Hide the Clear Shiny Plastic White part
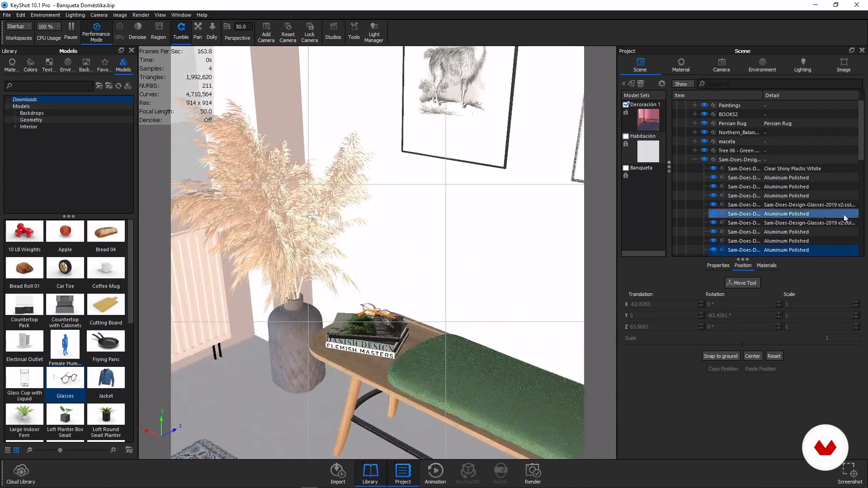This screenshot has height=488, width=868. 713,168
